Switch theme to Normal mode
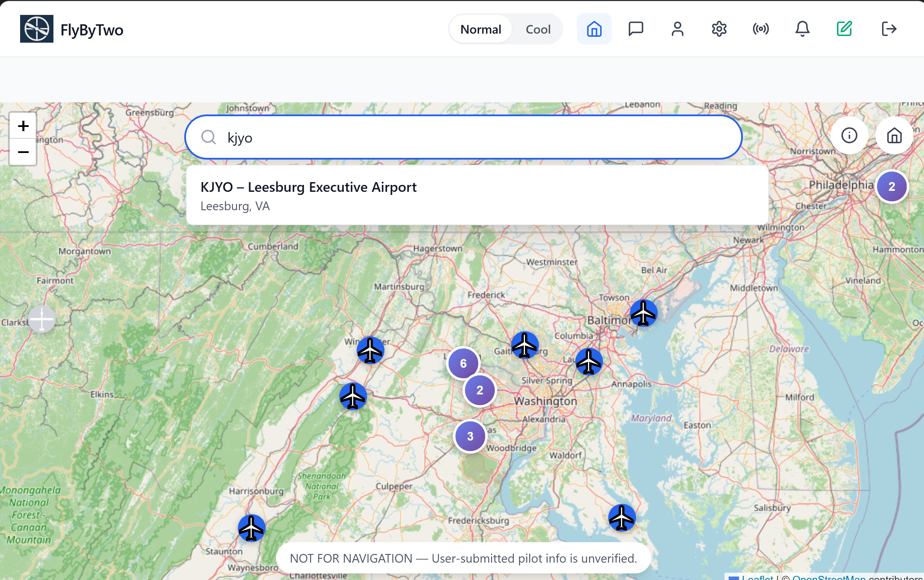 coord(481,29)
